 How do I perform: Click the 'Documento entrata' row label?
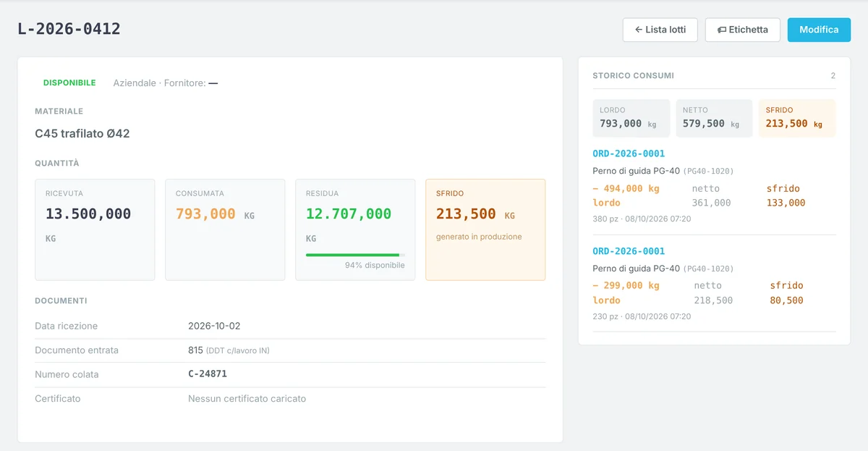77,350
